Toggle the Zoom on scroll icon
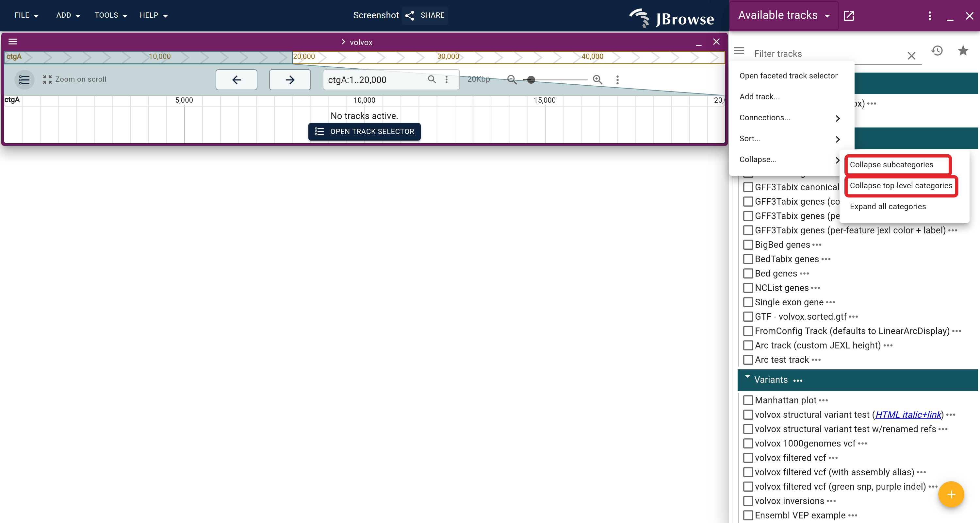Screen dimensions: 980x523 47,79
